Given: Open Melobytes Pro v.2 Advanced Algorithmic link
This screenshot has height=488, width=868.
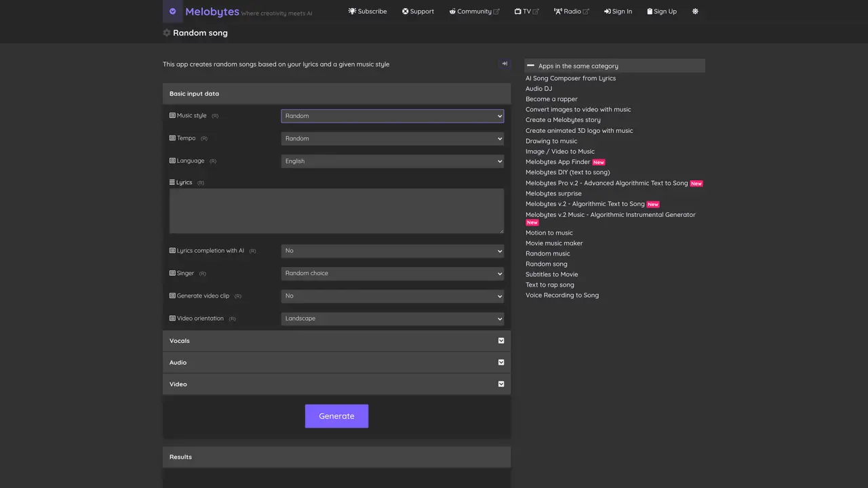Looking at the screenshot, I should point(607,183).
